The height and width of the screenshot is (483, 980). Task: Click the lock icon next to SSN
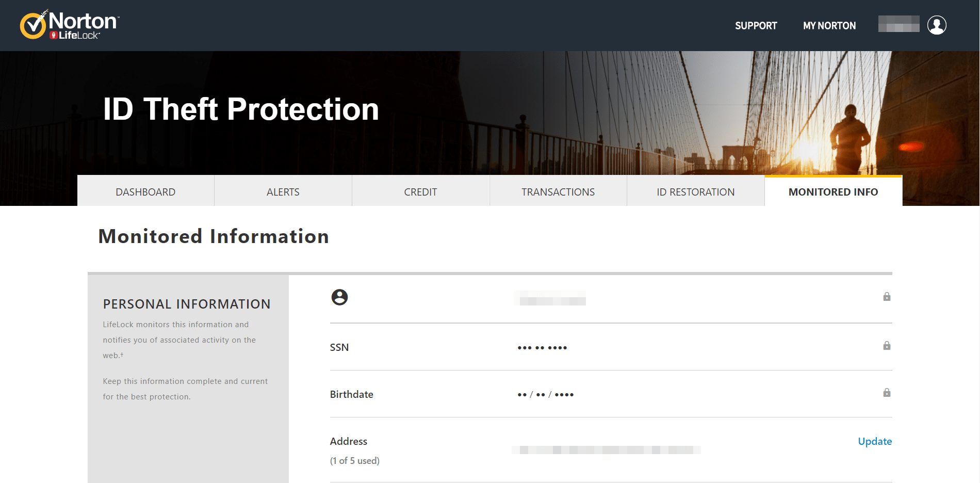coord(887,346)
